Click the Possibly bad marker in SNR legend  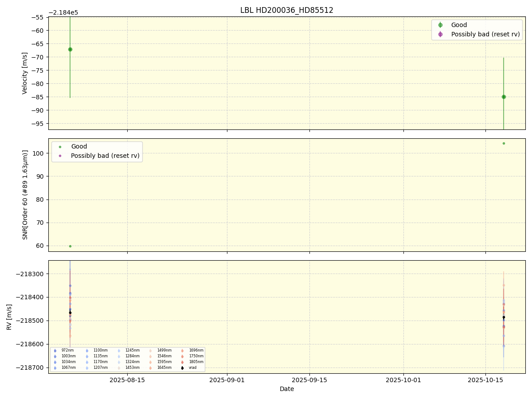60,156
